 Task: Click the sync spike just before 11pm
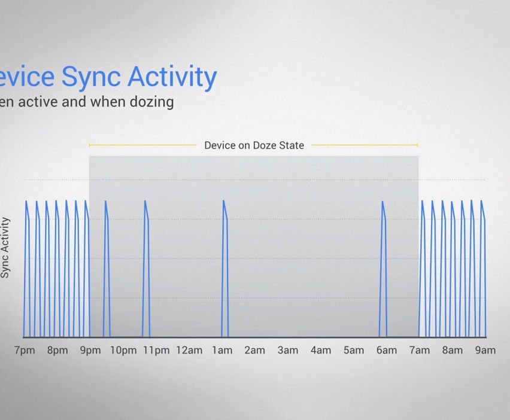146,269
